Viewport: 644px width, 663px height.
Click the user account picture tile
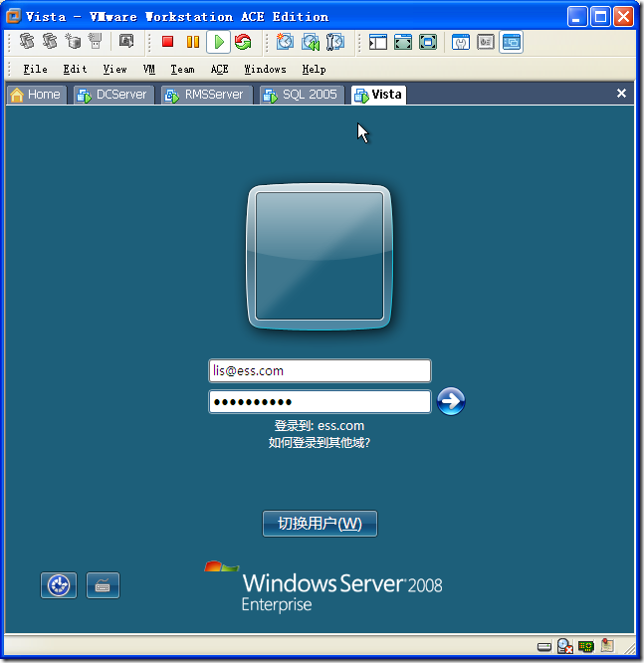(x=320, y=256)
